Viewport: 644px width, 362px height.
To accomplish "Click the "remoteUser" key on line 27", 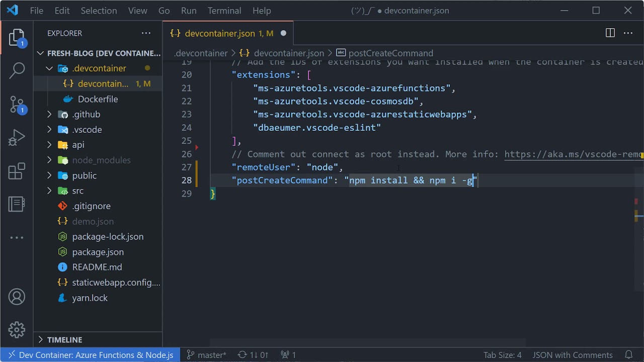I will point(263,167).
